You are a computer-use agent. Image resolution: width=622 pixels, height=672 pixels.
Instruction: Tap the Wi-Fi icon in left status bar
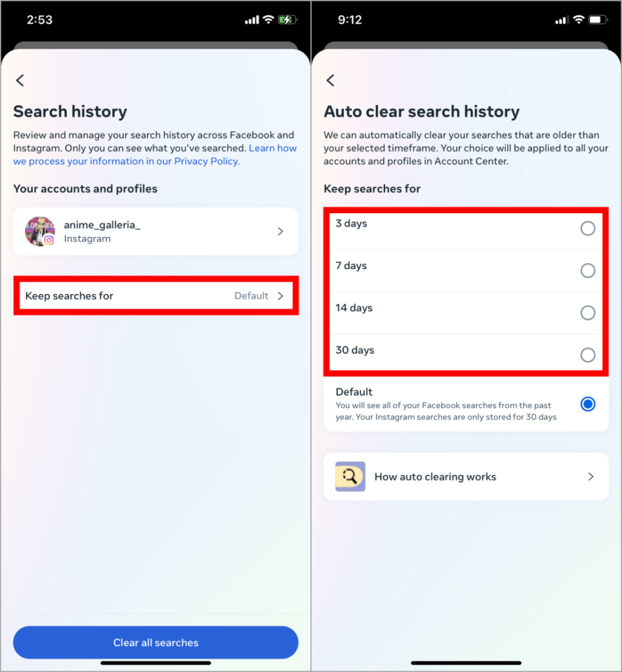[x=268, y=20]
